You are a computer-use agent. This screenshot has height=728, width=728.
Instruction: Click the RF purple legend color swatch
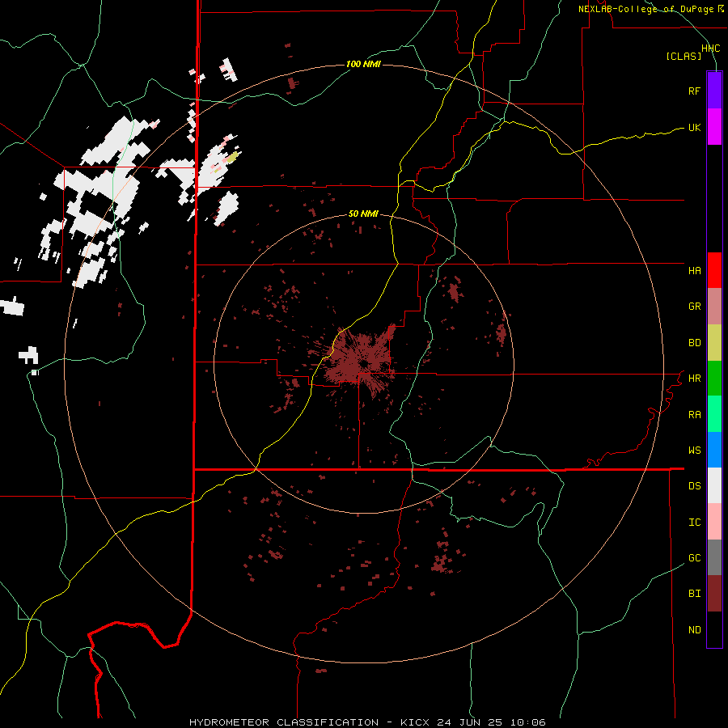coord(714,91)
